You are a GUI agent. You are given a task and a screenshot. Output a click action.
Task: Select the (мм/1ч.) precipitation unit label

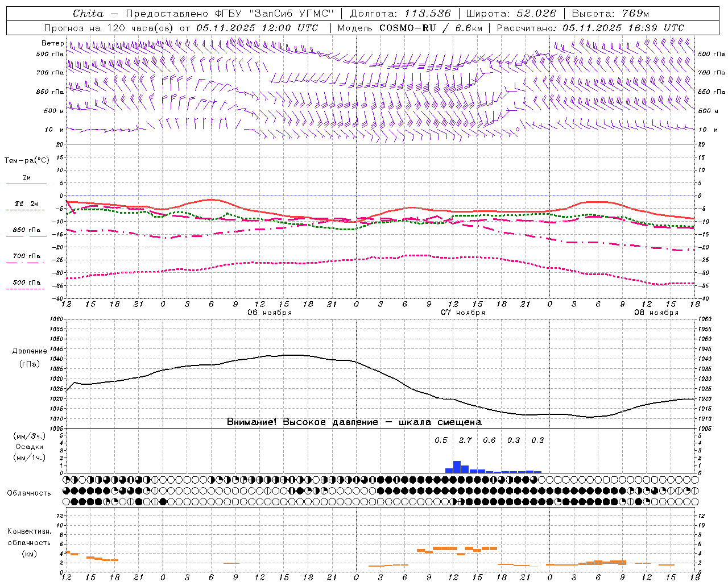[29, 458]
